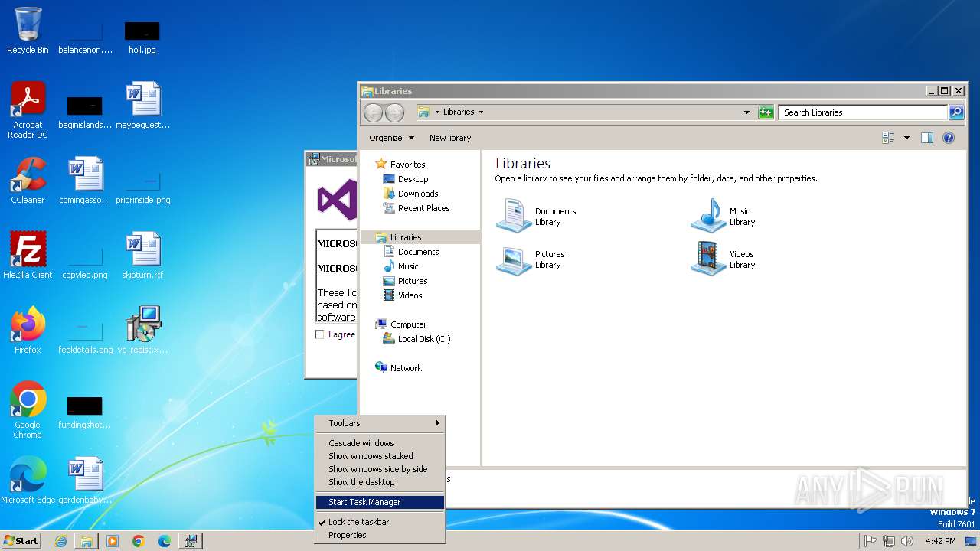The image size is (980, 551).
Task: Open Microsoft Edge desktop shortcut
Action: [28, 481]
